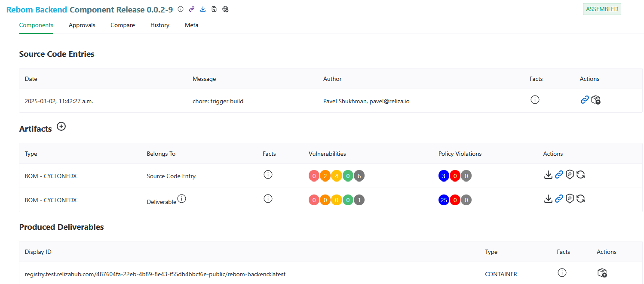Click the shield icon for the Source Code Entry BOM
Screen dimensions: 644x284
pyautogui.click(x=570, y=175)
